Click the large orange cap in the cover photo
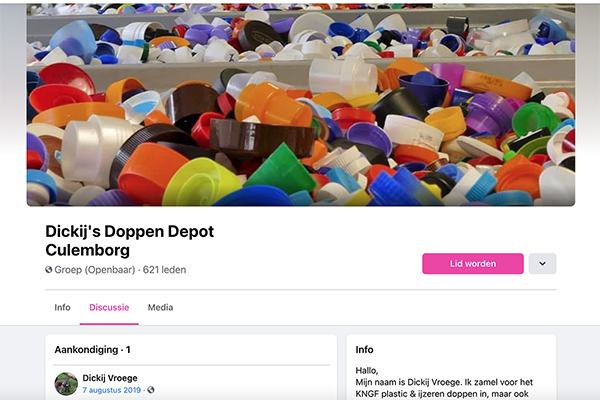 (x=148, y=174)
